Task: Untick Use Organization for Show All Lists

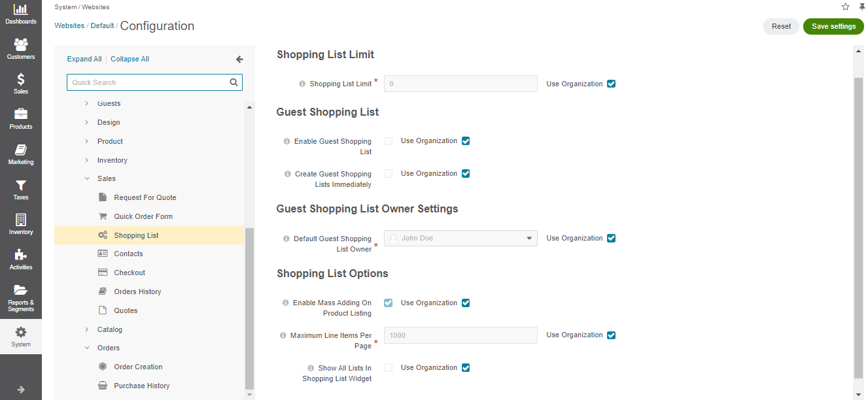Action: [x=466, y=367]
